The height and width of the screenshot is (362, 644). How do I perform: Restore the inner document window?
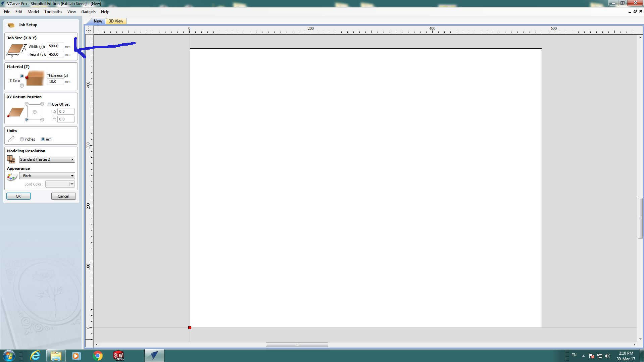point(635,11)
